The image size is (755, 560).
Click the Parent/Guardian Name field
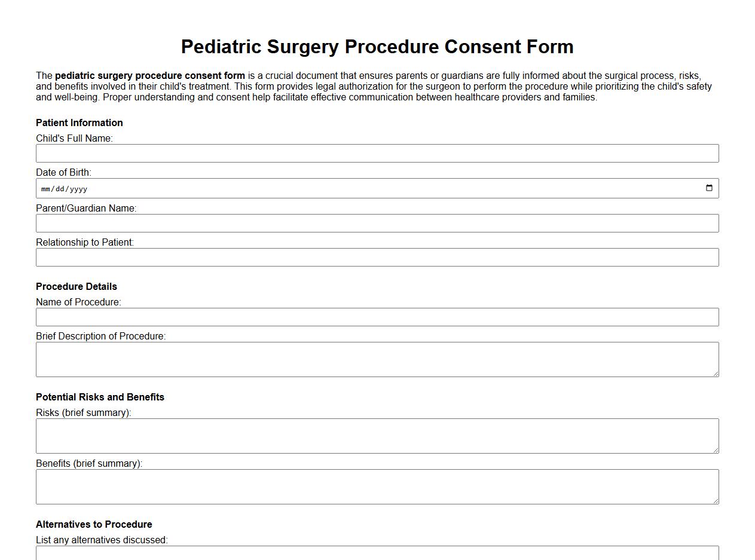377,223
